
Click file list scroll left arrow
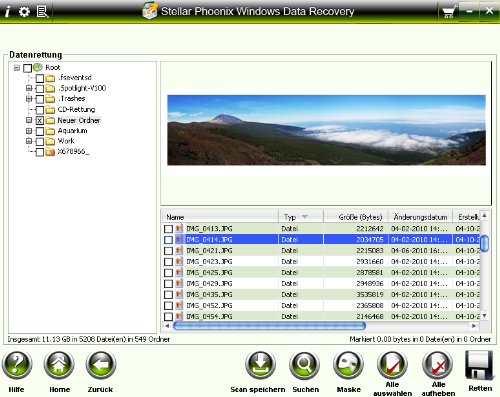(x=167, y=326)
